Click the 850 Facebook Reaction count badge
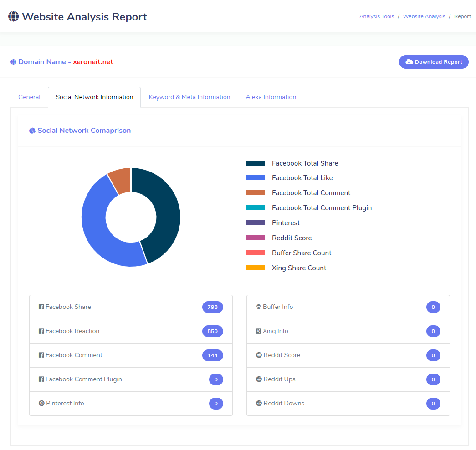The width and height of the screenshot is (476, 450). click(212, 331)
